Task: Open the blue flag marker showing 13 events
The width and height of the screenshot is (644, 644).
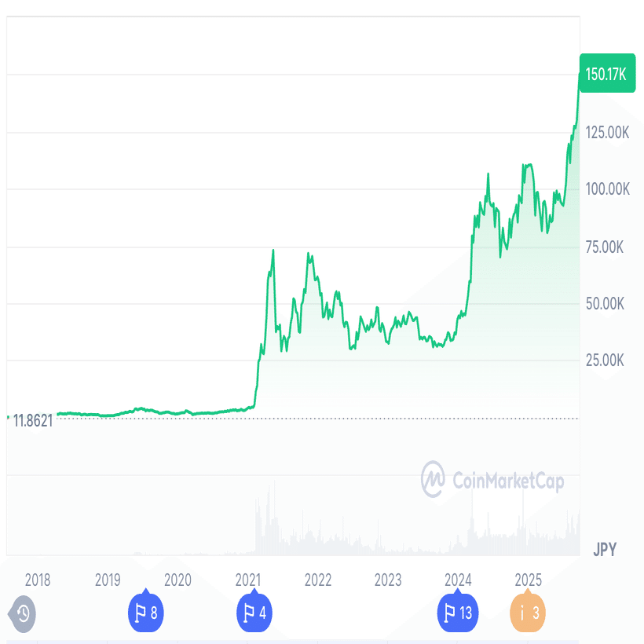Action: click(458, 613)
